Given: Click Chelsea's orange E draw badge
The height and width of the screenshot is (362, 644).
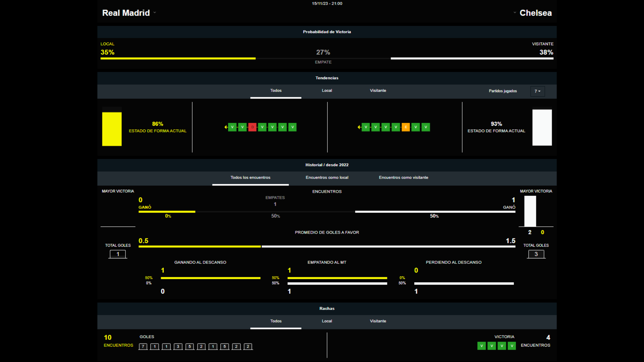Looking at the screenshot, I should click(406, 127).
